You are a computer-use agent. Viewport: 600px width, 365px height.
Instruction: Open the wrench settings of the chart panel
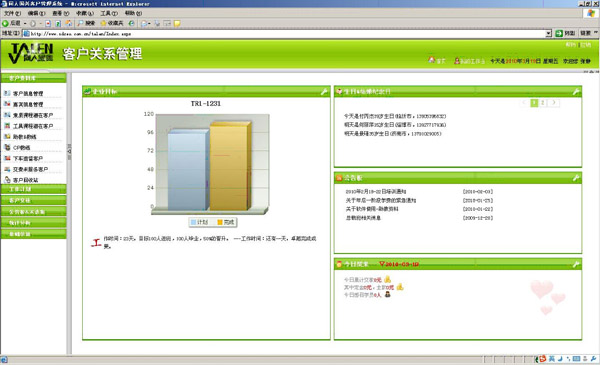(324, 91)
